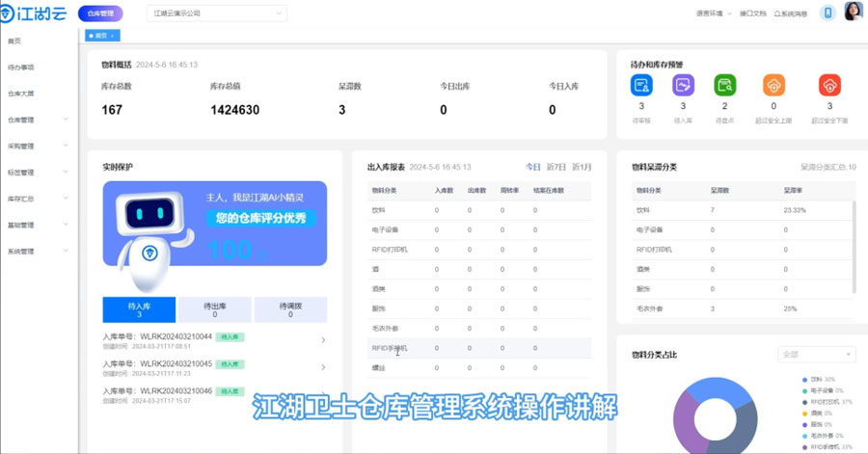
Task: Toggle the RFID打印机 legend entry
Action: click(827, 401)
